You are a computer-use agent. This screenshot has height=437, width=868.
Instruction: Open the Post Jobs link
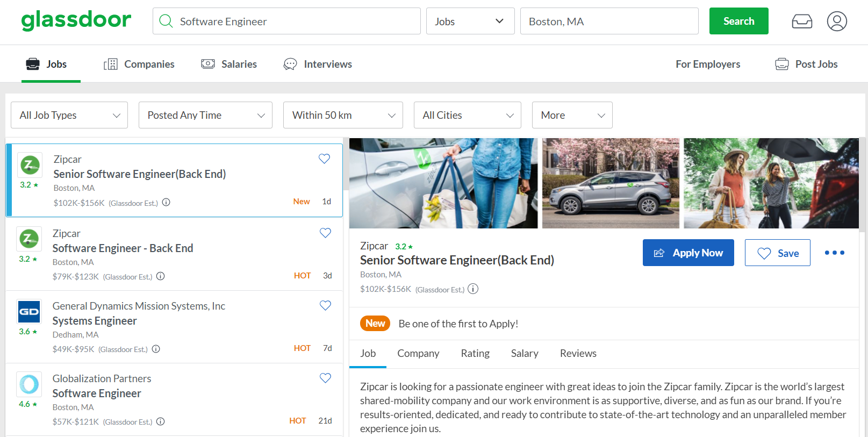tap(806, 64)
